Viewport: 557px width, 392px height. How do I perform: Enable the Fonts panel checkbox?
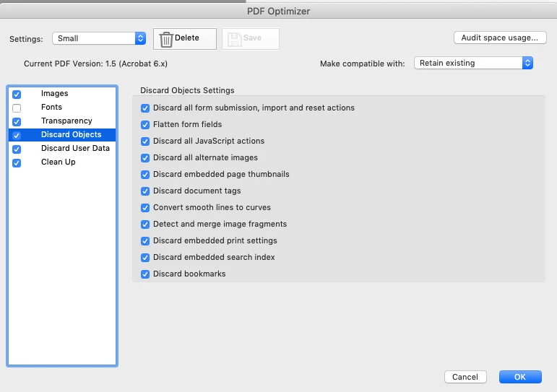click(17, 108)
